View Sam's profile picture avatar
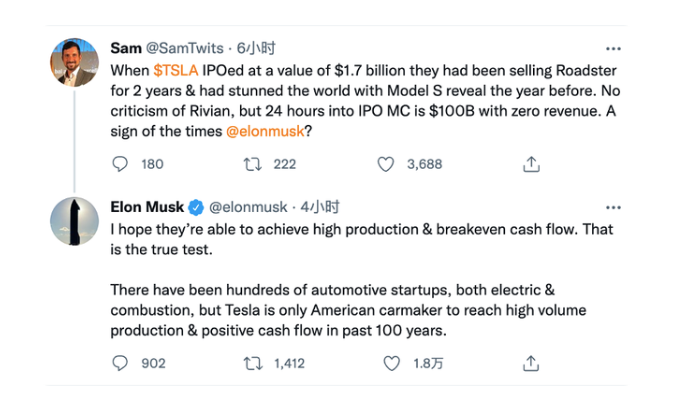Screen dimensions: 678x394 tap(74, 62)
